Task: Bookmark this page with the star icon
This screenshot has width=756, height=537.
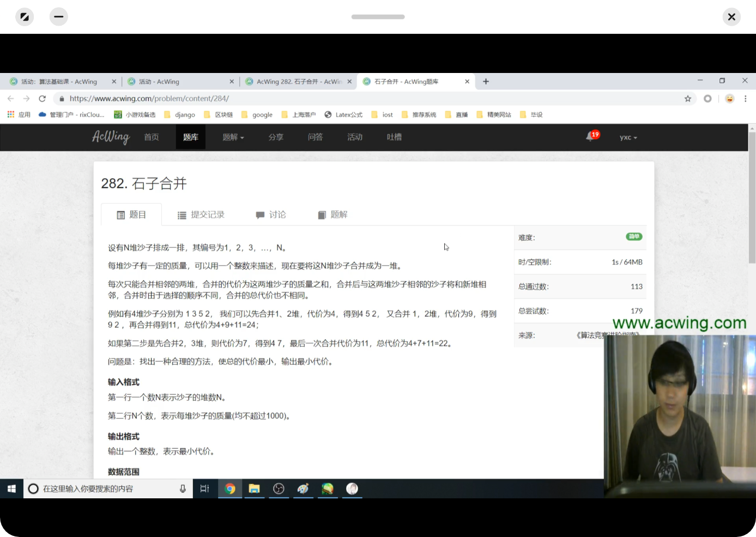Action: click(x=688, y=99)
